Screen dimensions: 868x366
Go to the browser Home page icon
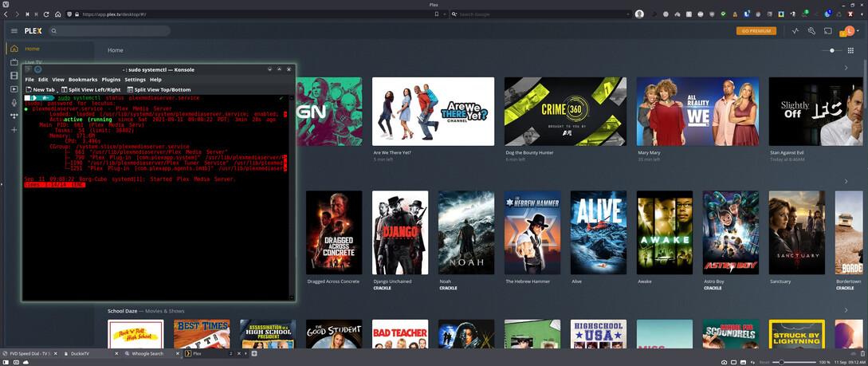57,14
